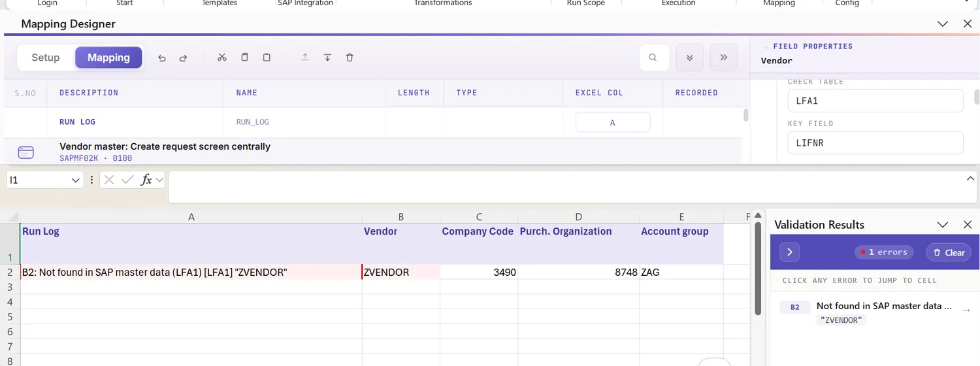Open the Transformations menu item
980x366 pixels.
443,3
